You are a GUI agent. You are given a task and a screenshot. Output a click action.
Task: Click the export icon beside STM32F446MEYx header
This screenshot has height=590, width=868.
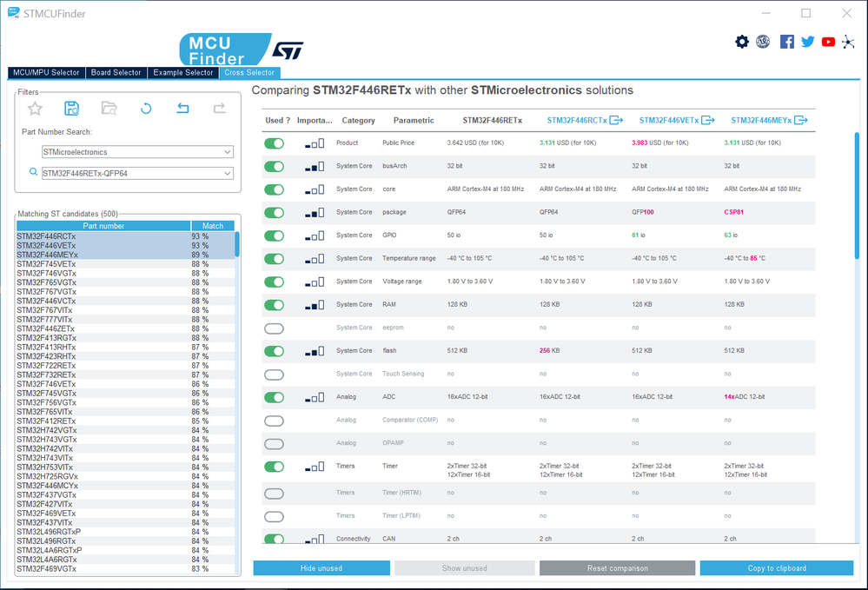coord(801,120)
